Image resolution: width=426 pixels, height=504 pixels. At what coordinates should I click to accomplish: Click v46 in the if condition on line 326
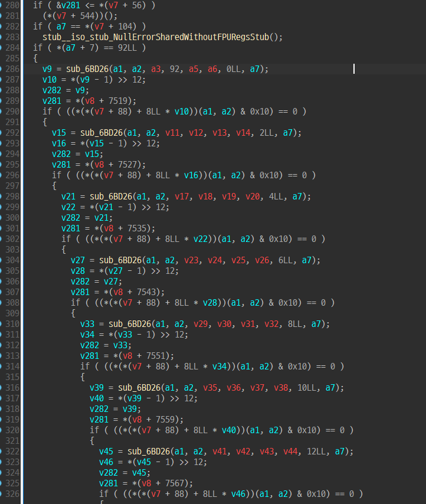(238, 493)
